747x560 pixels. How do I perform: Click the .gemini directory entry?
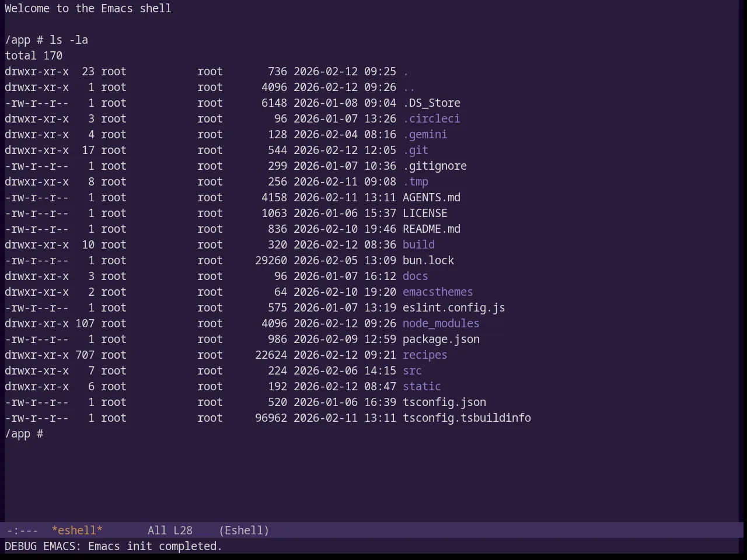pos(425,134)
